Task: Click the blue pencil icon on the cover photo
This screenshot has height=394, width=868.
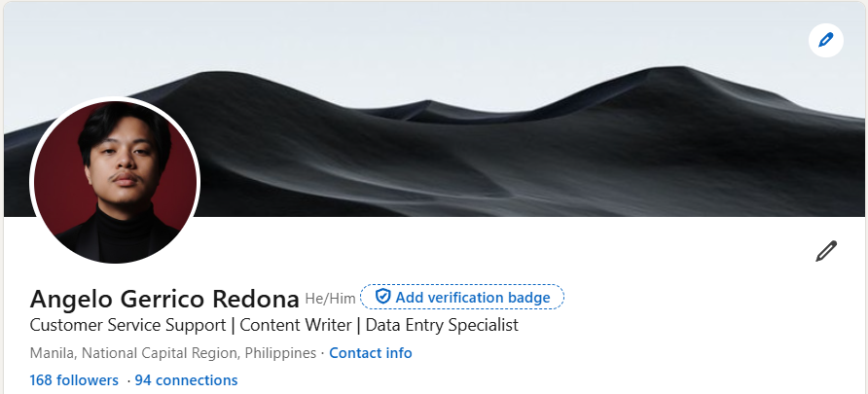Action: point(825,41)
